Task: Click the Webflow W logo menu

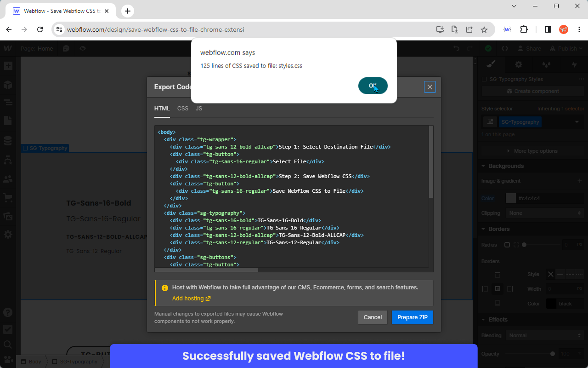Action: pos(8,48)
